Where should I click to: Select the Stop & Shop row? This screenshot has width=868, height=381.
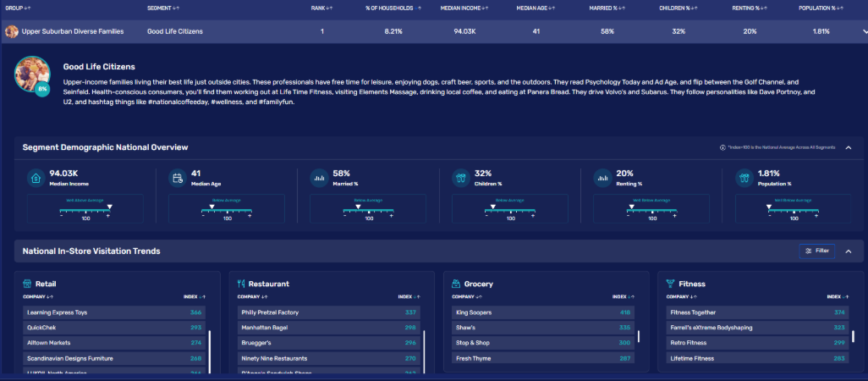(543, 343)
